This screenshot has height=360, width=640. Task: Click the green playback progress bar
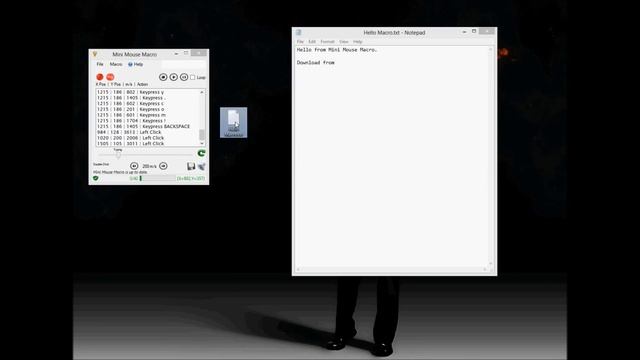pos(158,178)
